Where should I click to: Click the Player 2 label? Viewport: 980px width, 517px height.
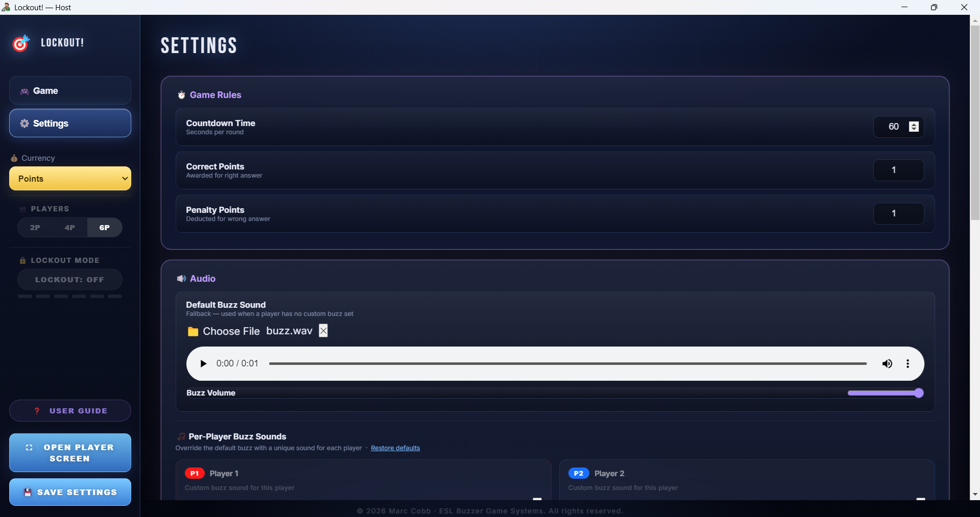click(x=609, y=474)
